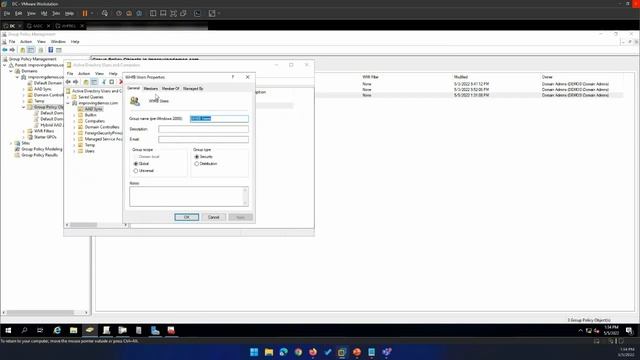Open Window menu in Group Policy Management

click(58, 42)
